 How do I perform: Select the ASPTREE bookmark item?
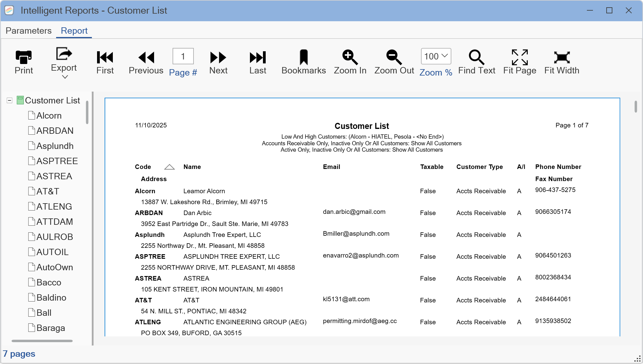[x=57, y=161]
